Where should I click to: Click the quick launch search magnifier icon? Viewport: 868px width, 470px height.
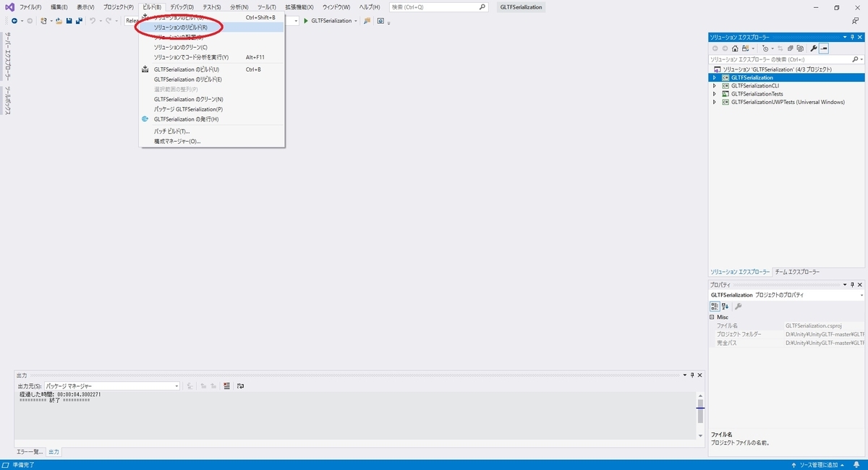(483, 7)
